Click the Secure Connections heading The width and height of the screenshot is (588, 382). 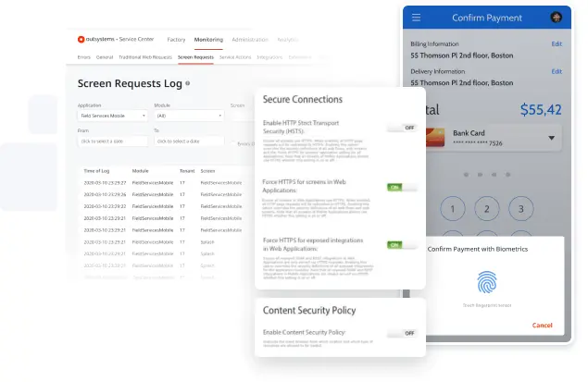tap(303, 99)
